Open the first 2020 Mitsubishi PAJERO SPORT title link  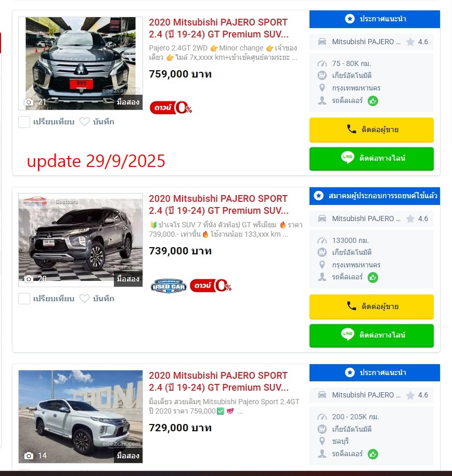[218, 28]
